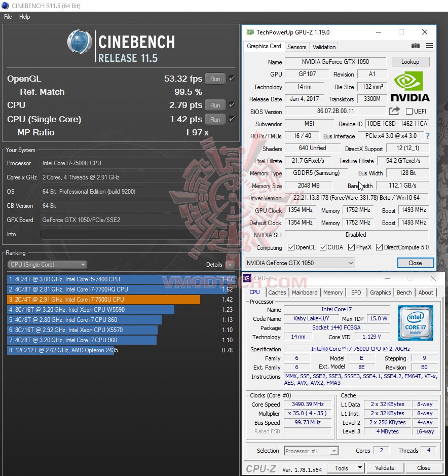Screen dimensions: 448x476
Task: Click the NVIDIA logo in GPU-Z
Action: click(410, 86)
